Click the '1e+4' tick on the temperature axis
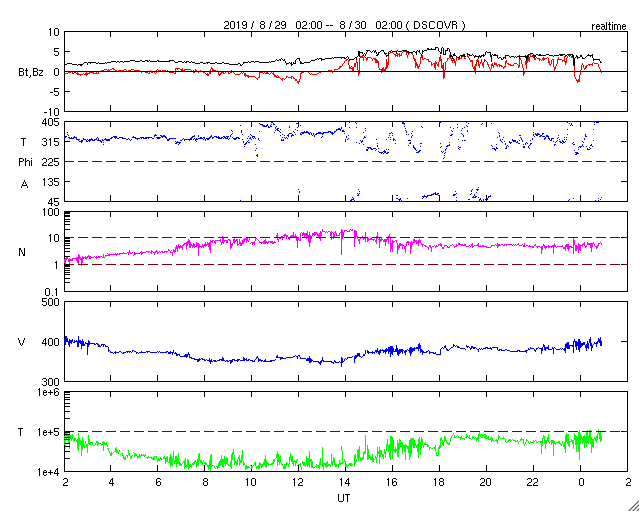The height and width of the screenshot is (512, 640). point(49,472)
